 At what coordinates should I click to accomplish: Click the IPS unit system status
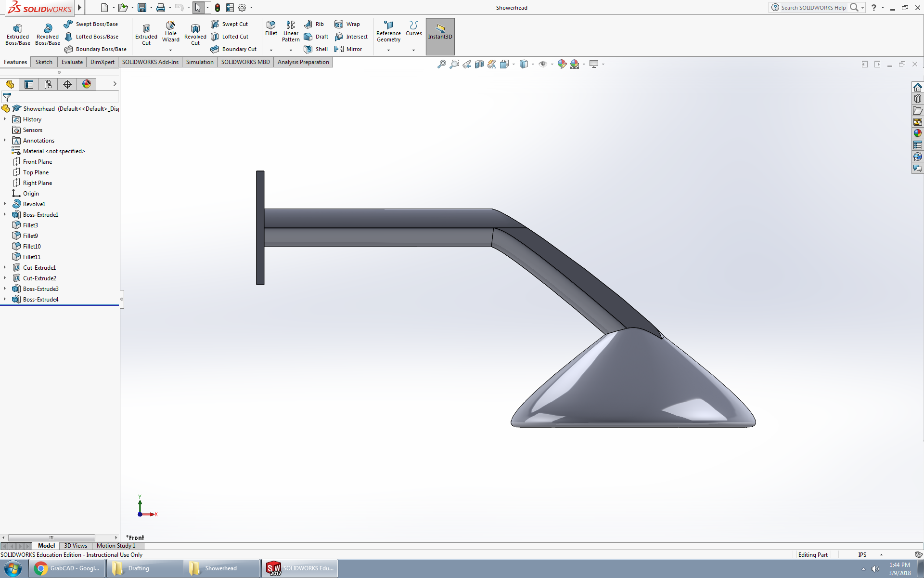(862, 555)
